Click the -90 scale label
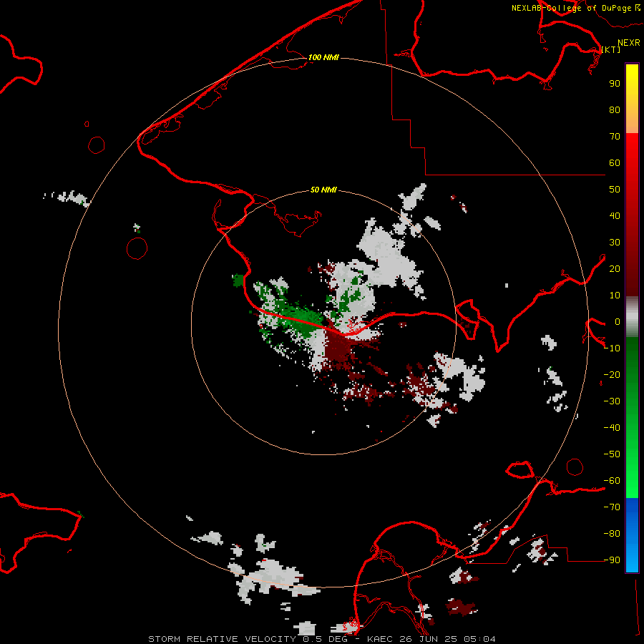Viewport: 644px width, 644px height. pyautogui.click(x=612, y=560)
